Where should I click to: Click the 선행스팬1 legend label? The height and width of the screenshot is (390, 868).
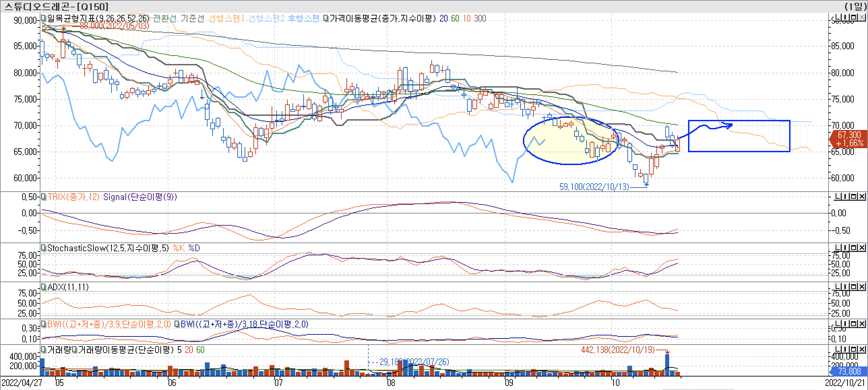(226, 18)
